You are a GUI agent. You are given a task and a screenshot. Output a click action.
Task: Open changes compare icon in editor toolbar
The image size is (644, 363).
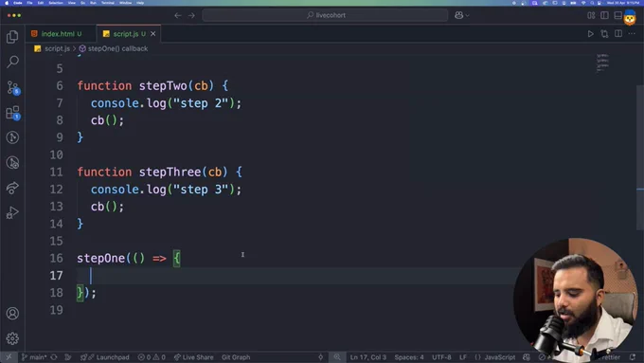tap(604, 34)
